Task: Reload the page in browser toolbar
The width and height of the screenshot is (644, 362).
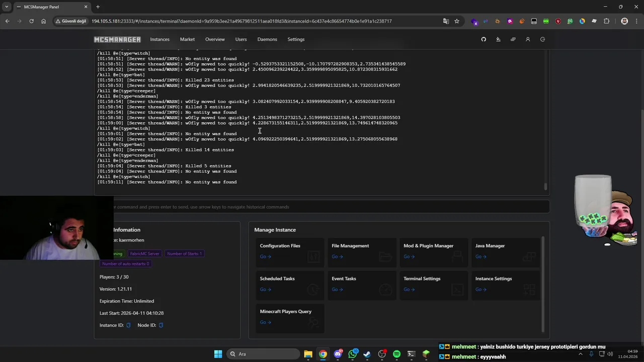Action: [x=31, y=21]
